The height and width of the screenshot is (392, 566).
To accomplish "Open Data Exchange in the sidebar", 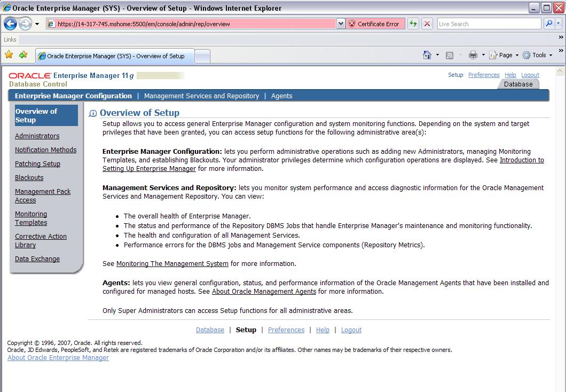I will click(x=37, y=259).
